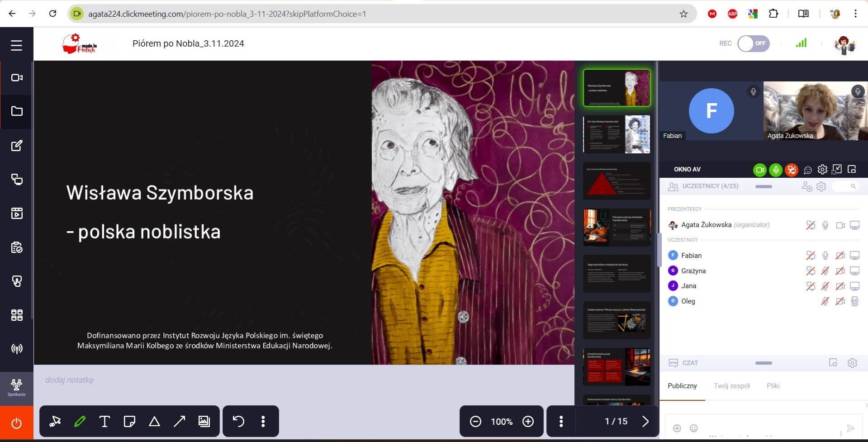Open the call-to-action sidebar icon

pyautogui.click(x=17, y=281)
